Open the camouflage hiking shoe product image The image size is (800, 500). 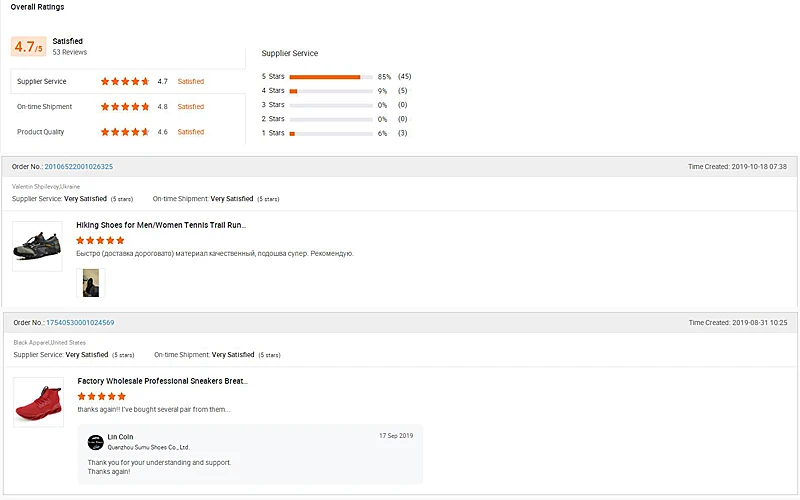pos(37,246)
